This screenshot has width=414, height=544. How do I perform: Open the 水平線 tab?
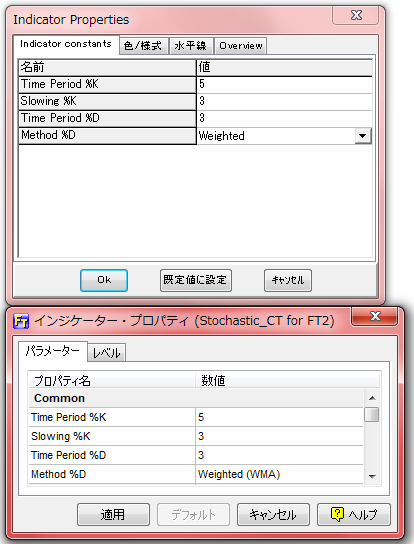pos(191,46)
